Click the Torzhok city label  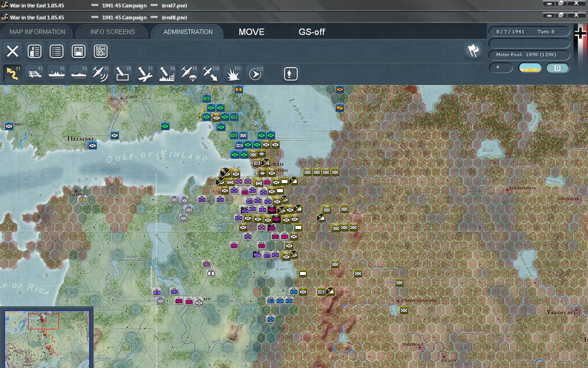click(x=411, y=344)
